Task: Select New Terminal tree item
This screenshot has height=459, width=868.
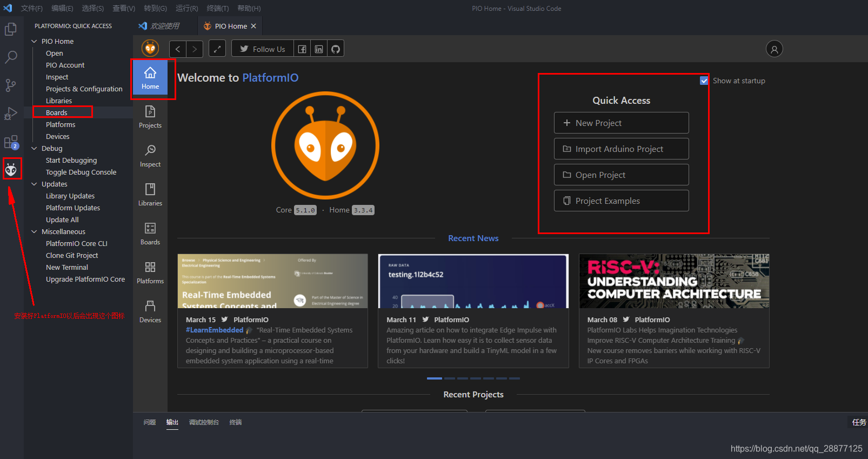Action: point(67,267)
